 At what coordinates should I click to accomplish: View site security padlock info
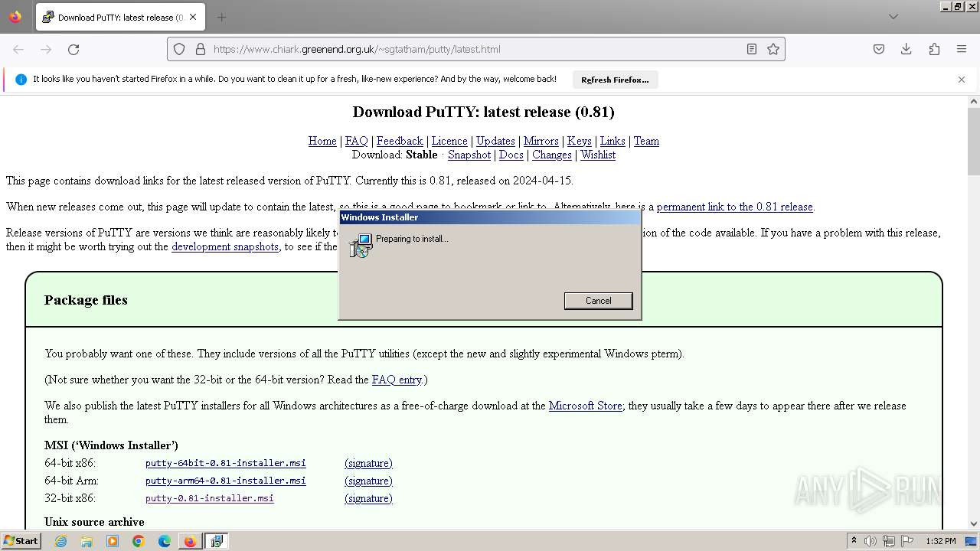coord(201,49)
